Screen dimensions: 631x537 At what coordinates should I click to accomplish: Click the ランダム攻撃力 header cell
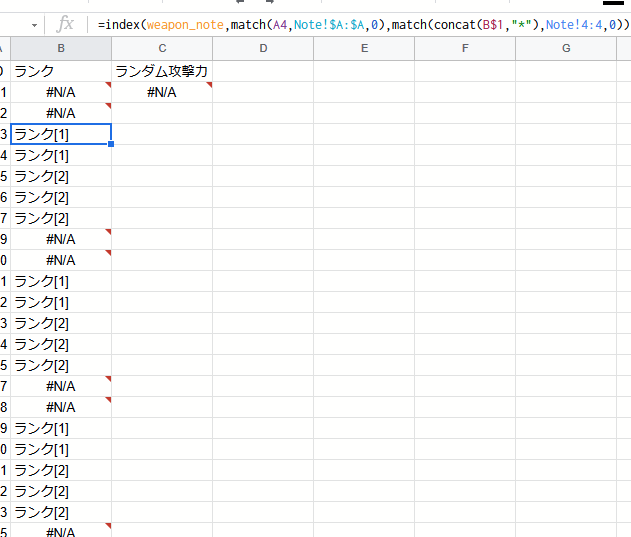[x=162, y=71]
